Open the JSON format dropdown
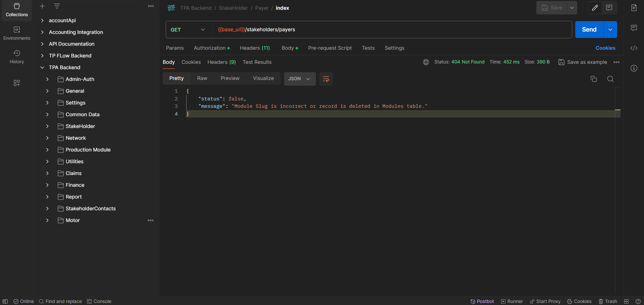 coord(300,79)
